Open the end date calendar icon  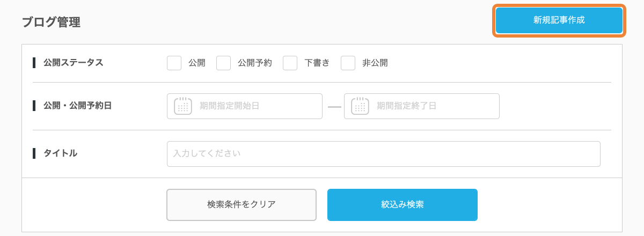click(x=360, y=106)
